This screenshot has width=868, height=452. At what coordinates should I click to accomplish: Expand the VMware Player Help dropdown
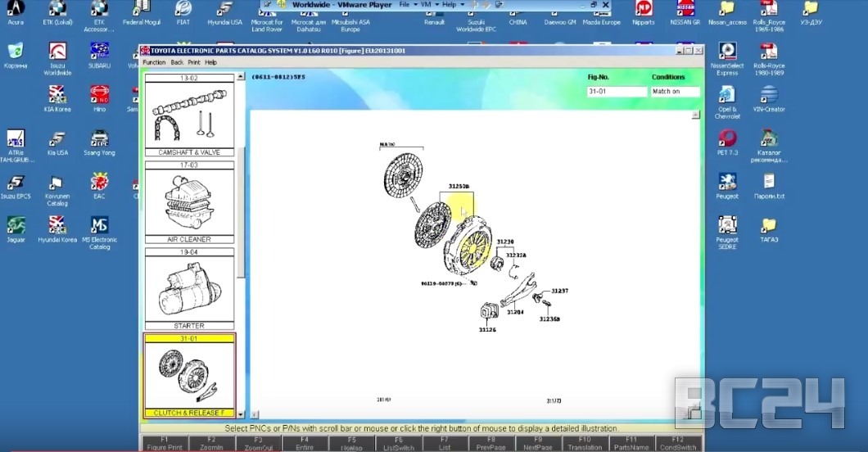(451, 5)
